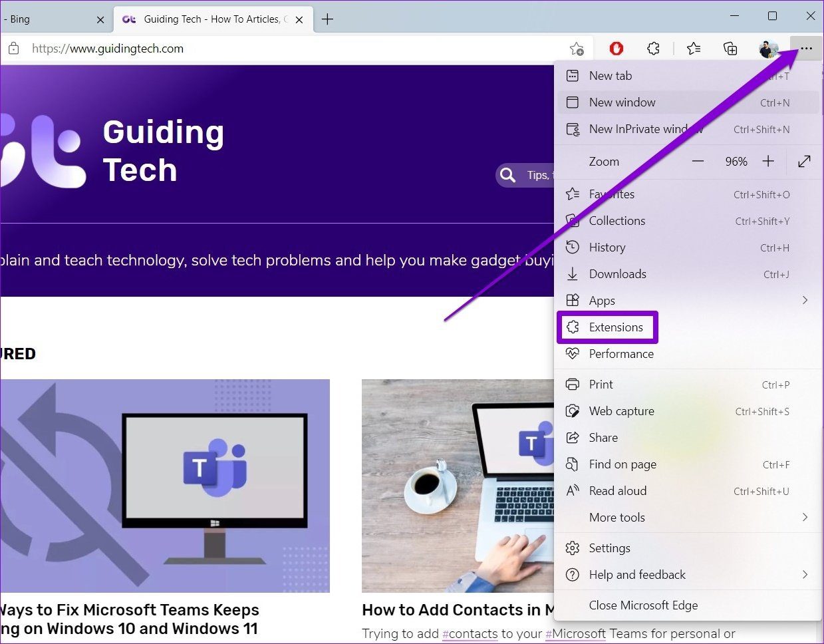Select Find on page
The width and height of the screenshot is (824, 644).
688,464
